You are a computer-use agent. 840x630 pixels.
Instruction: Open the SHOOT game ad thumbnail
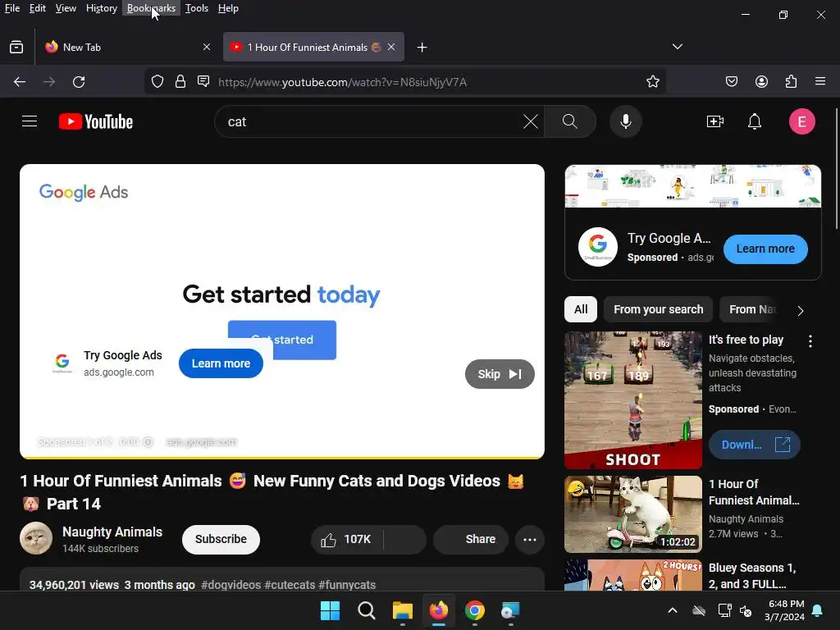tap(633, 400)
